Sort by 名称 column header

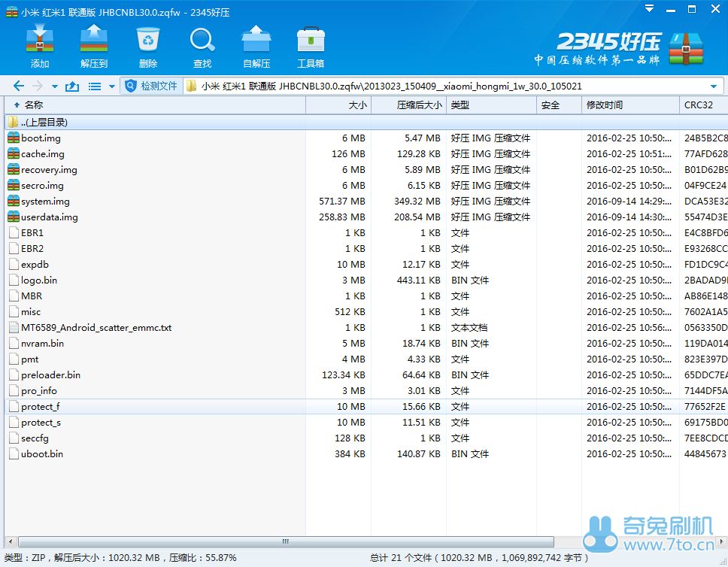coord(155,105)
